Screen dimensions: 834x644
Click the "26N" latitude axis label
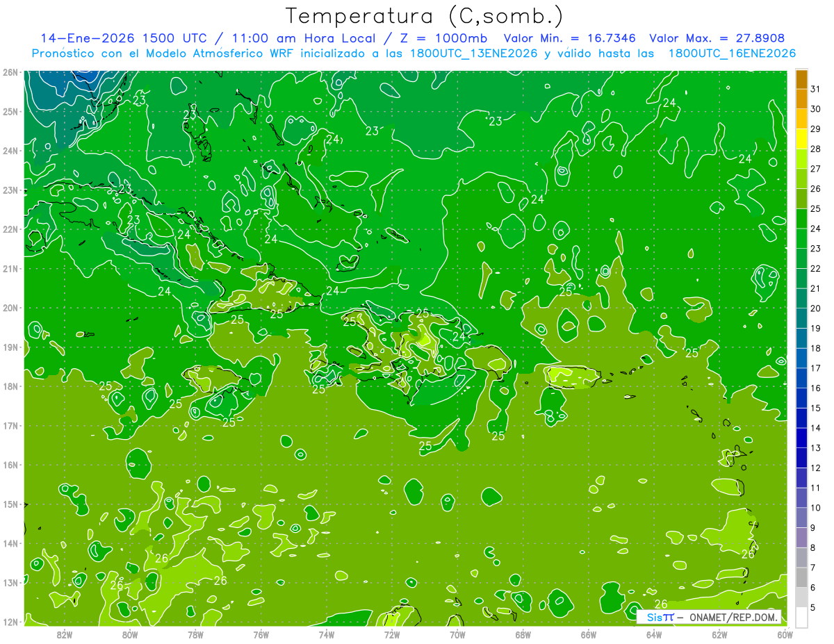pos(10,72)
